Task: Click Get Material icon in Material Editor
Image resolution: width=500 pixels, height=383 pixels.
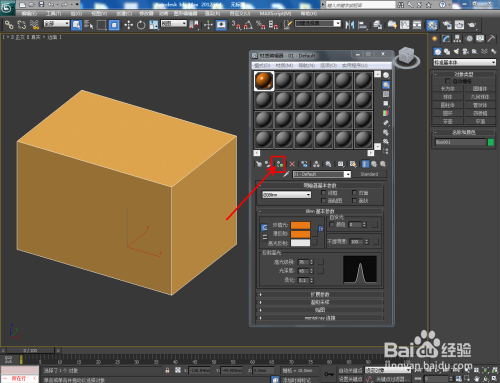Action: pos(259,164)
